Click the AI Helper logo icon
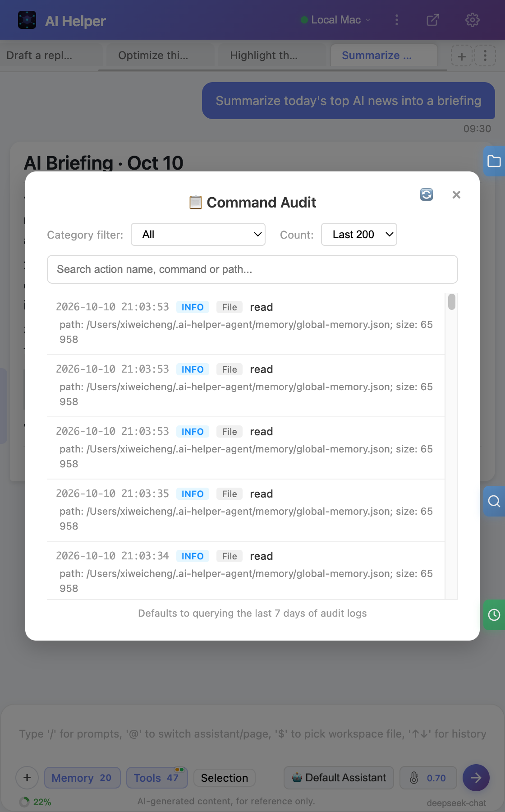Viewport: 505px width, 812px height. pos(27,20)
